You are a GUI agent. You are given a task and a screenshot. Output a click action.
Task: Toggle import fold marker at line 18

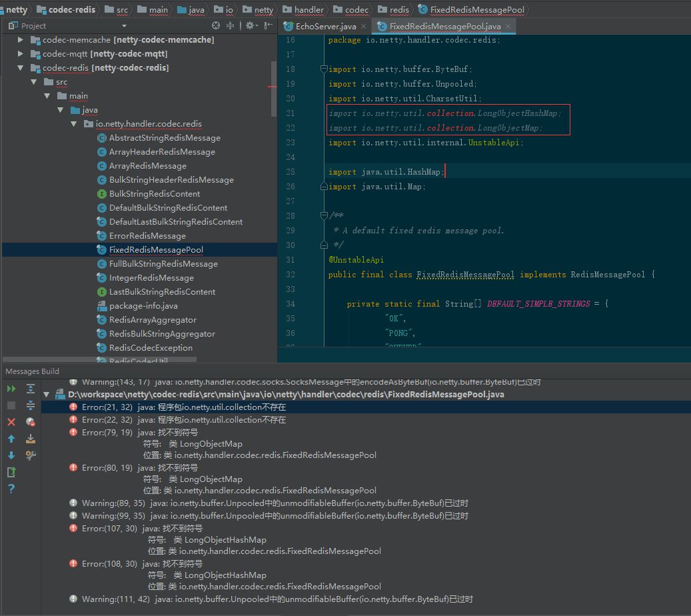[x=324, y=69]
